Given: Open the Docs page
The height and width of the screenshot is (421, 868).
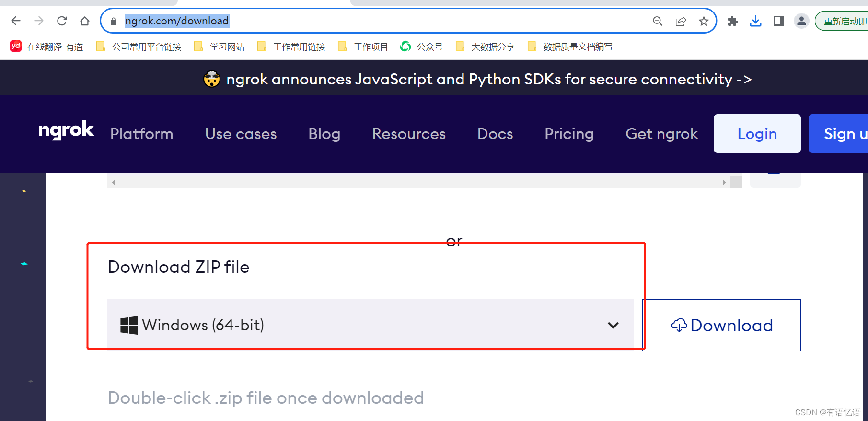Looking at the screenshot, I should [x=495, y=134].
